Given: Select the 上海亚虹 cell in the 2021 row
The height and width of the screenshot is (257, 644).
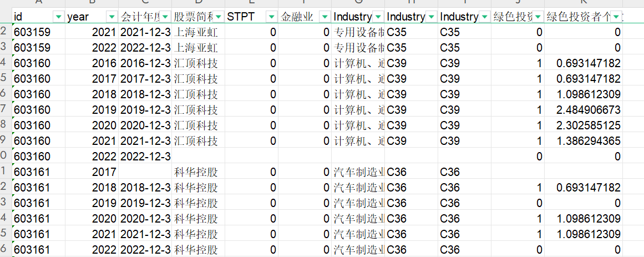Looking at the screenshot, I should [196, 33].
